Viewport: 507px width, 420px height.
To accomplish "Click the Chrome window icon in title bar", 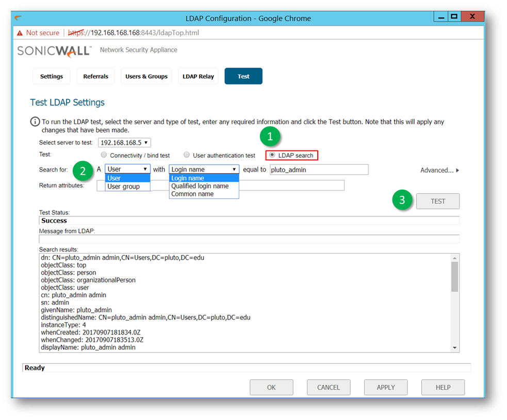I will click(x=19, y=18).
